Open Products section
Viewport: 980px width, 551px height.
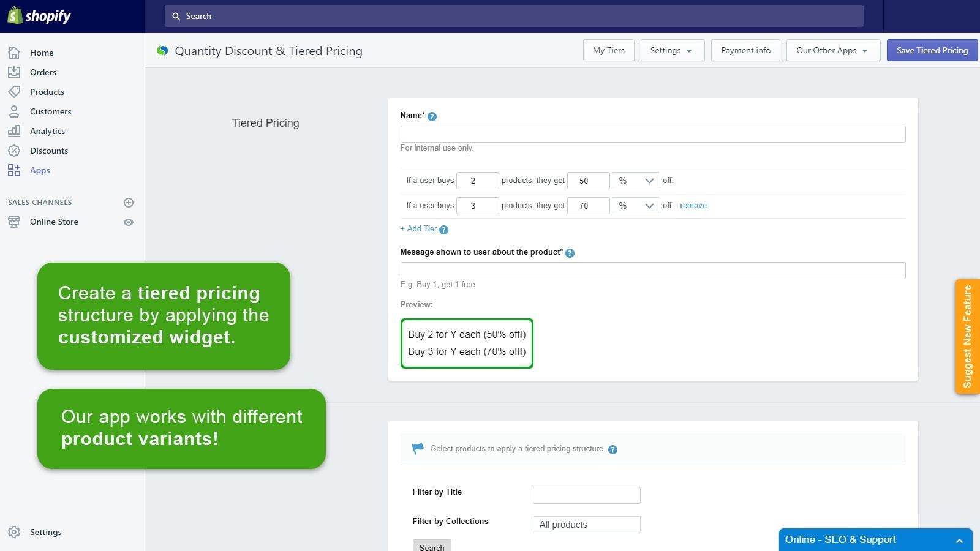coord(47,92)
